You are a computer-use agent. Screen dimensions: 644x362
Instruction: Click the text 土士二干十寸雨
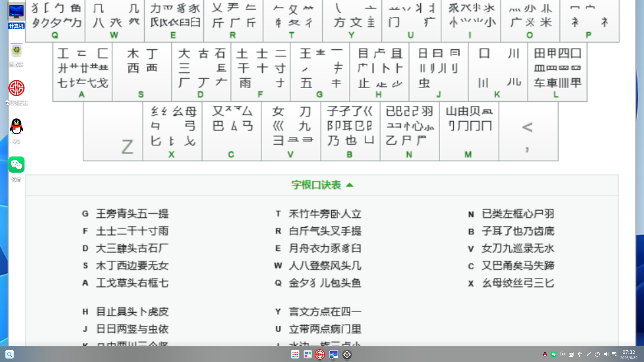(x=132, y=231)
